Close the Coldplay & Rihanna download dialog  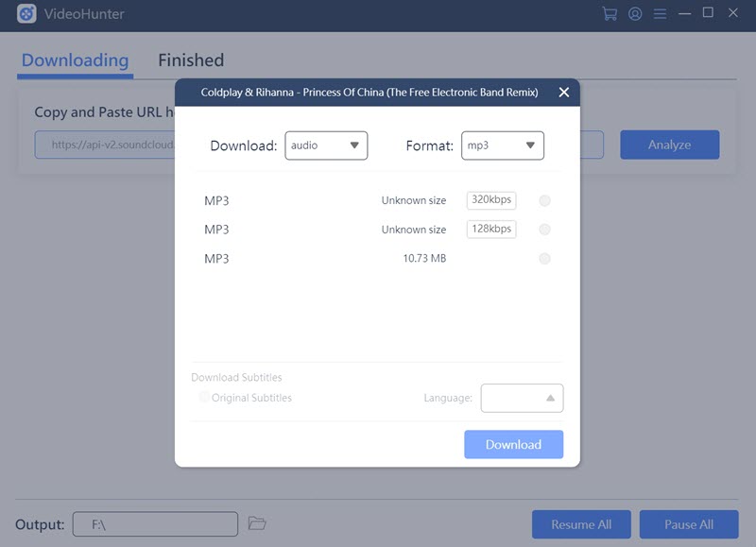pyautogui.click(x=563, y=92)
